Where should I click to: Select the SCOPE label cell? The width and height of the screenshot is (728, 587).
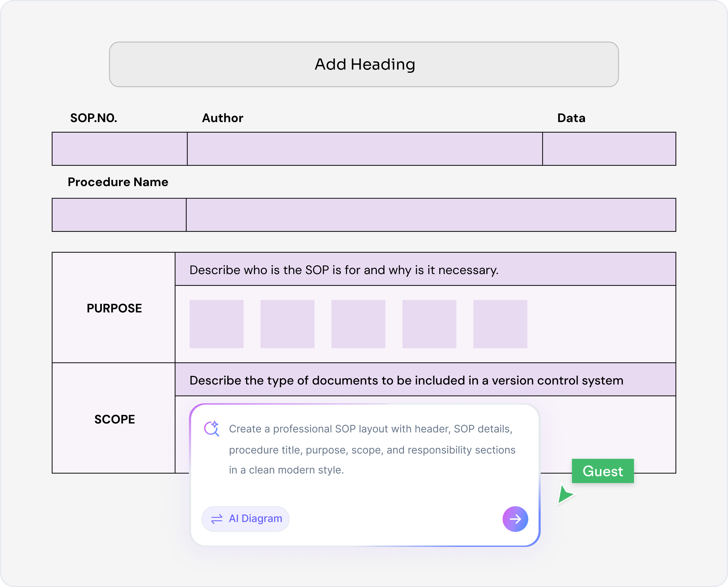(x=114, y=418)
